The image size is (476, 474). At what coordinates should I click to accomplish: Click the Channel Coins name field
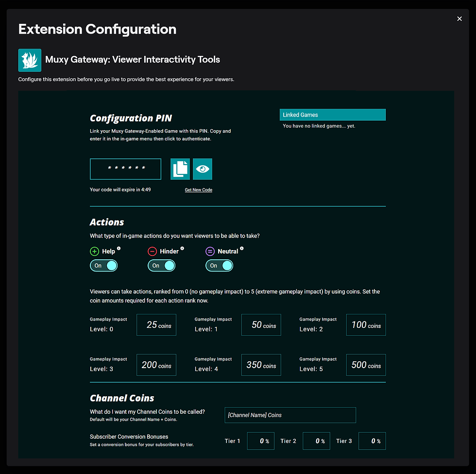[290, 415]
